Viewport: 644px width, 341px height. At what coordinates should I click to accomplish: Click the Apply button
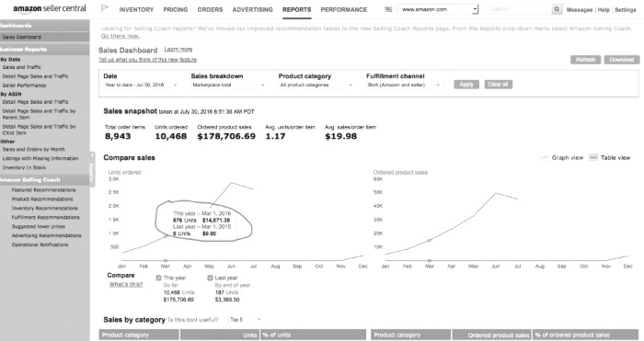pos(466,85)
